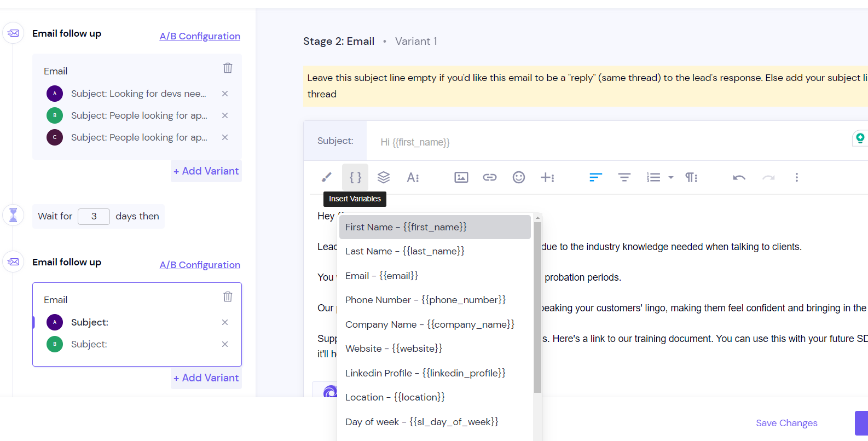Click the 'link' hyperlink in email body
The image size is (868, 441).
click(x=598, y=339)
